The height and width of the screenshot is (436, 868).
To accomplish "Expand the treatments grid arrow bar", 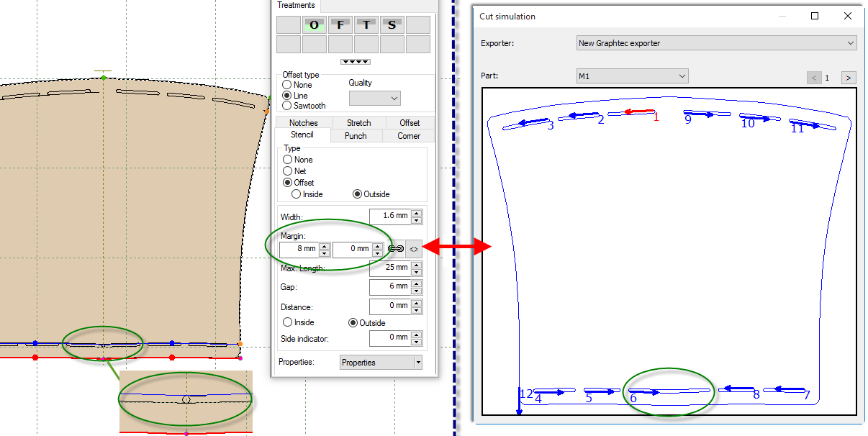I will point(356,62).
